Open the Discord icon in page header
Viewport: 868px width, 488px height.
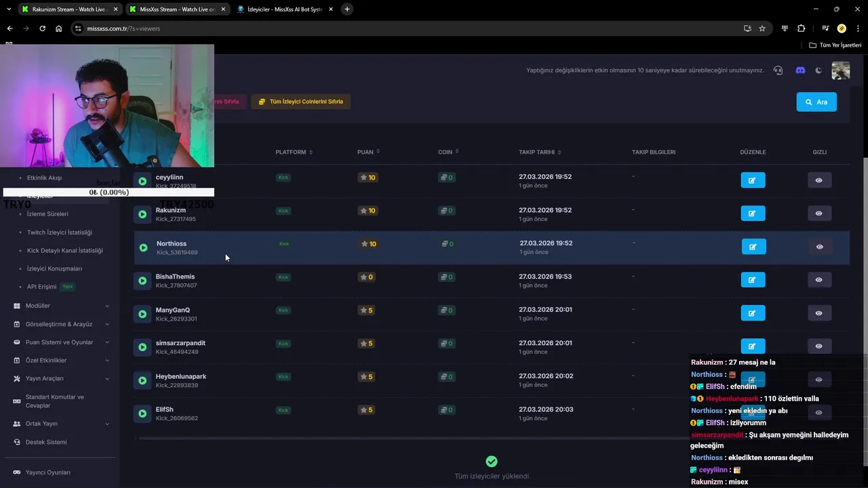pos(800,70)
